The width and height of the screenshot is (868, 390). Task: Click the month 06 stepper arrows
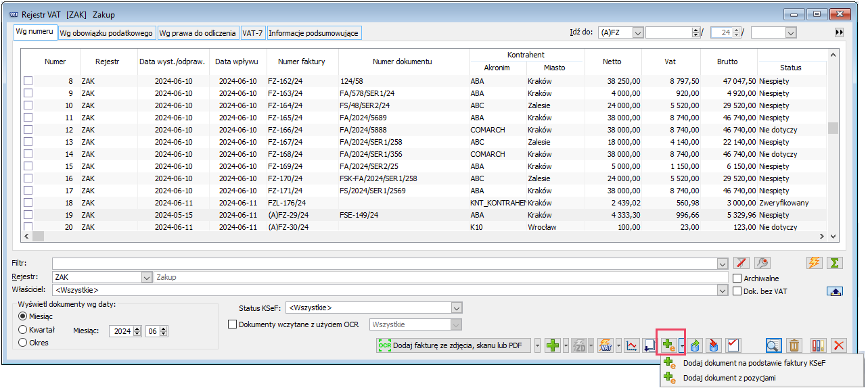point(164,331)
